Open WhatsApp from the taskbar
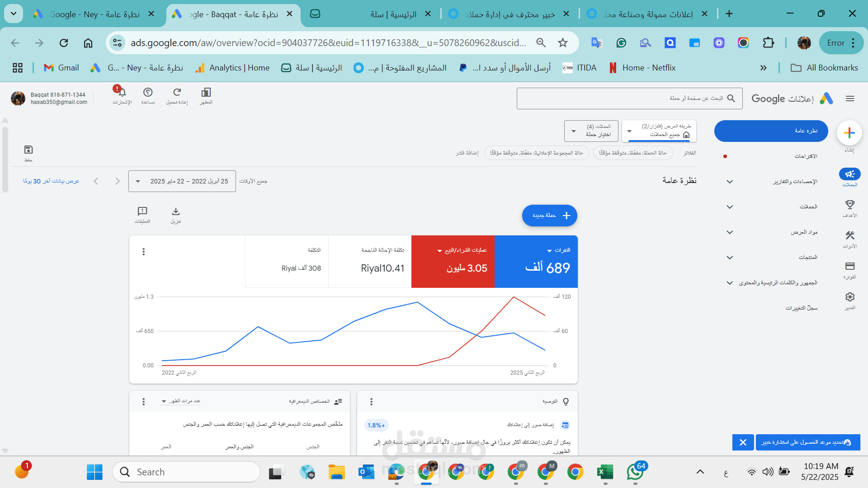The image size is (868, 488). point(635,472)
